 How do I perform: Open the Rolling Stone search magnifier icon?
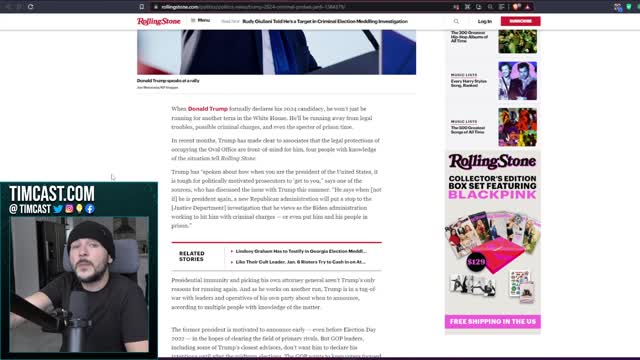click(456, 21)
